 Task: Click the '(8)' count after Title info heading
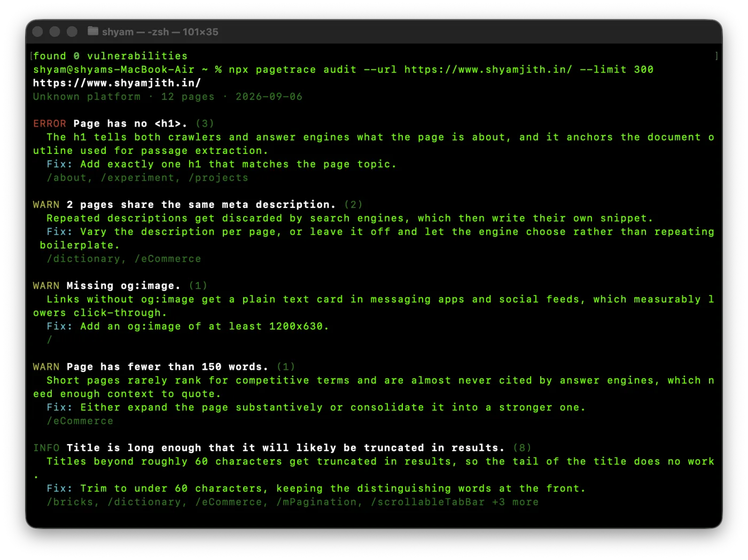522,448
